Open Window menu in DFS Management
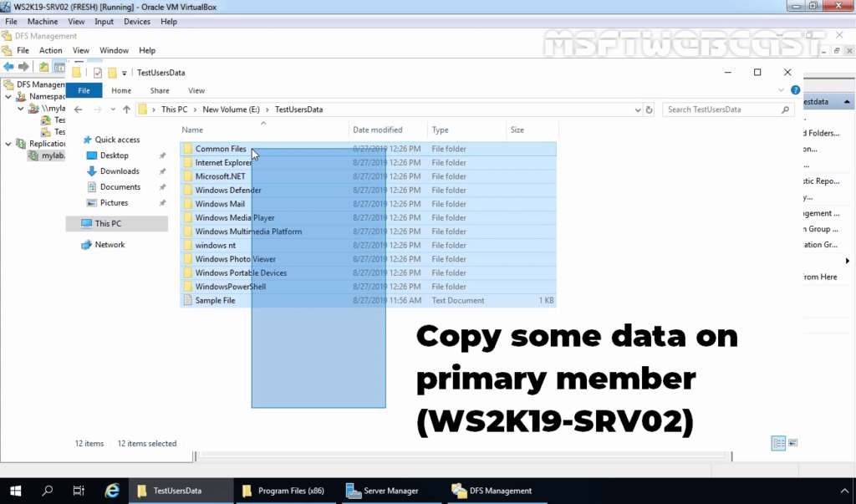 [x=114, y=50]
